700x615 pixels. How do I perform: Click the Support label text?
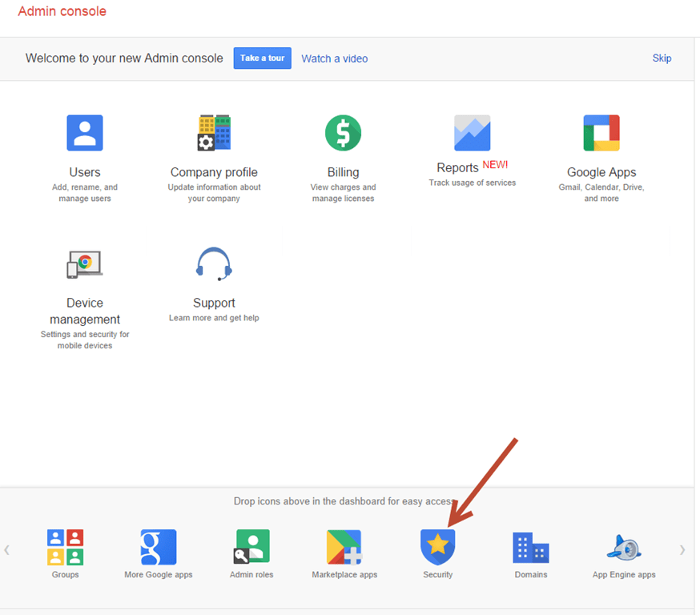tap(214, 303)
